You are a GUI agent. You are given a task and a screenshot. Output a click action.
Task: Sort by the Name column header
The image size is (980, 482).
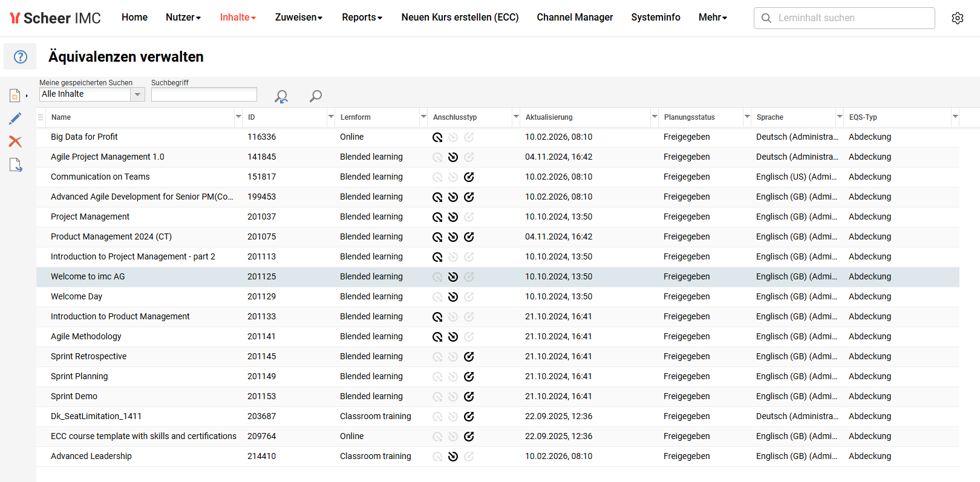61,117
